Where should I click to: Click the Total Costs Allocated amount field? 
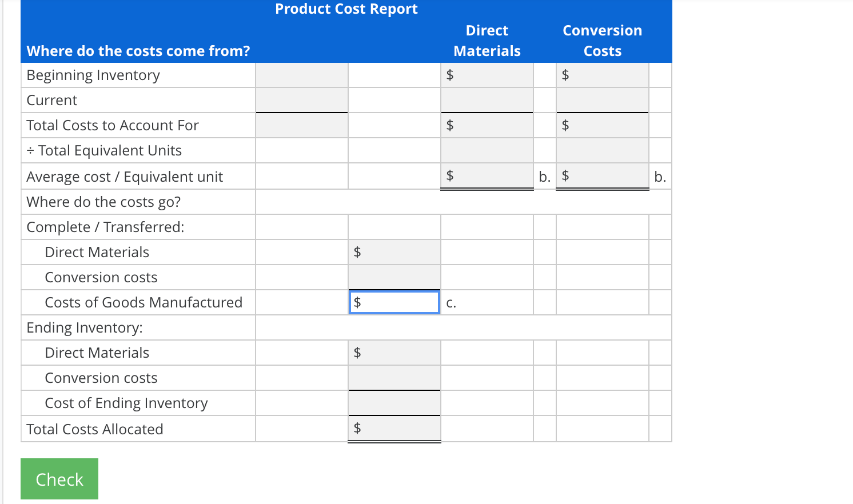pos(394,428)
